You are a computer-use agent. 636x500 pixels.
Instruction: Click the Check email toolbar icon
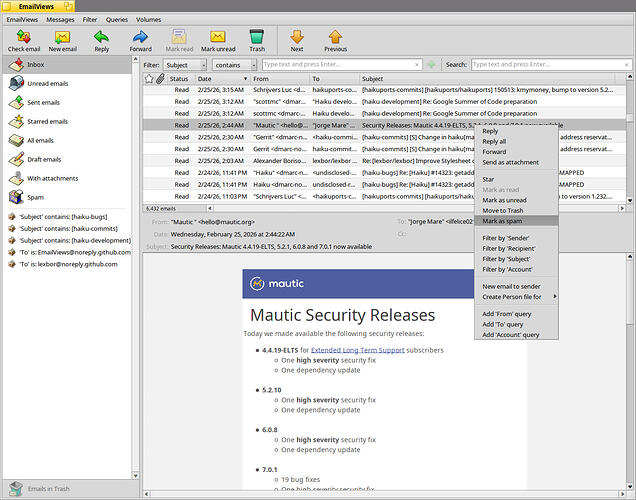point(24,37)
